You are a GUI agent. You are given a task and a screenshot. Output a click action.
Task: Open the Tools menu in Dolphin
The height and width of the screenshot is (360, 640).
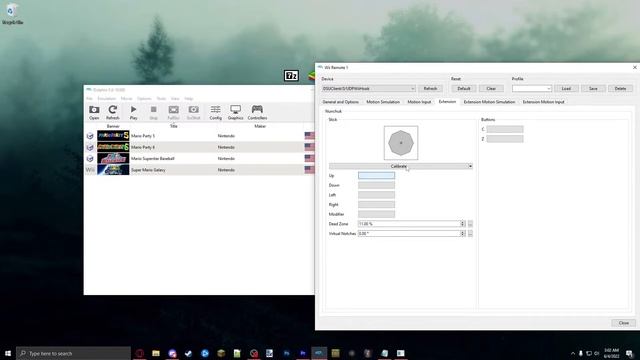pyautogui.click(x=161, y=99)
